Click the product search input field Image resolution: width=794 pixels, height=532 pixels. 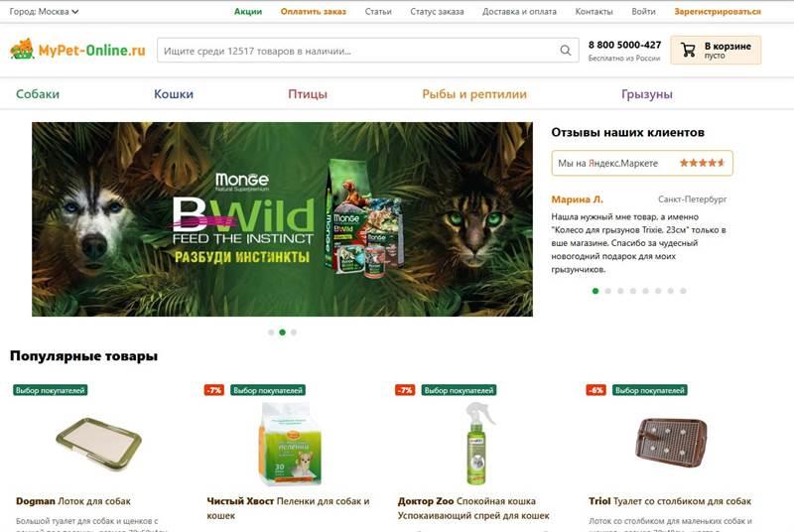[359, 50]
